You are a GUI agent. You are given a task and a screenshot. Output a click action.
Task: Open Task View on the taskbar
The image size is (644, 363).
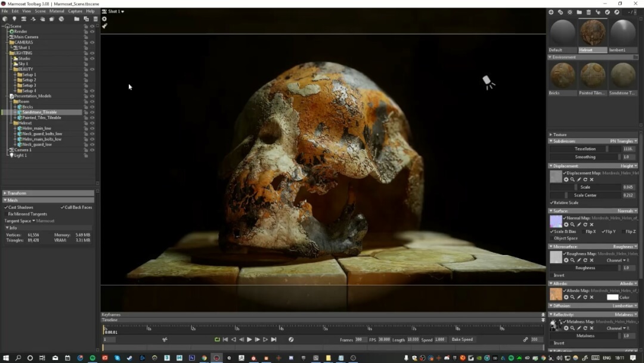click(42, 358)
